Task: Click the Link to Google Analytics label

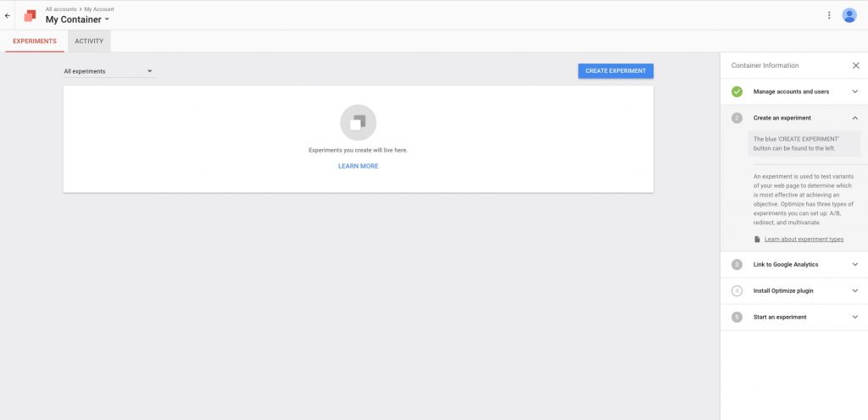Action: click(x=786, y=265)
